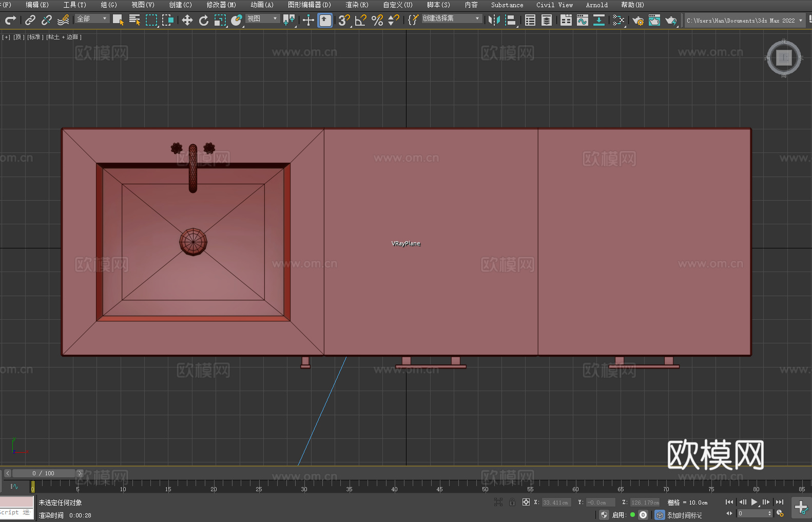Open the Layer Explorer icon
Image resolution: width=812 pixels, height=522 pixels.
[x=547, y=20]
